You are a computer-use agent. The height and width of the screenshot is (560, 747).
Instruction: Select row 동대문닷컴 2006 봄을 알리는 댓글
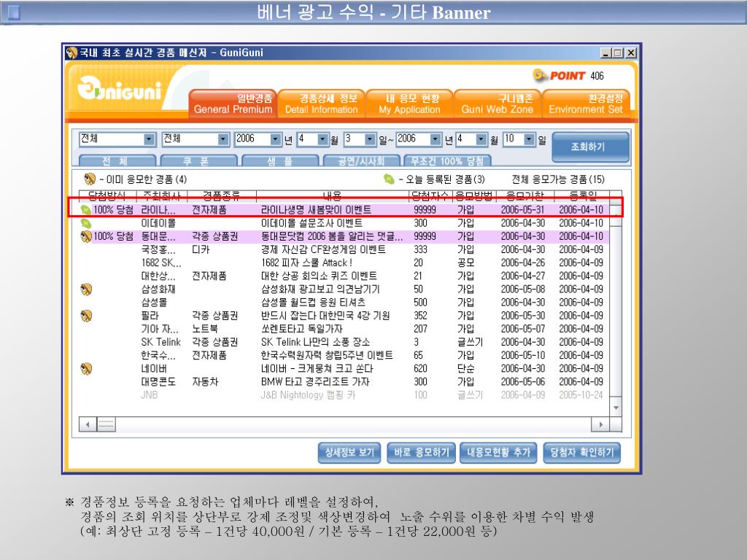[344, 236]
